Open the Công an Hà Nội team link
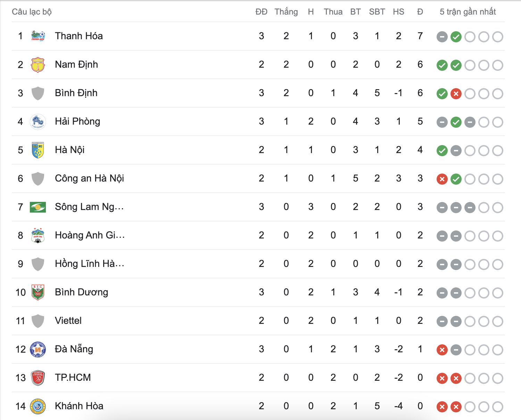 click(89, 178)
